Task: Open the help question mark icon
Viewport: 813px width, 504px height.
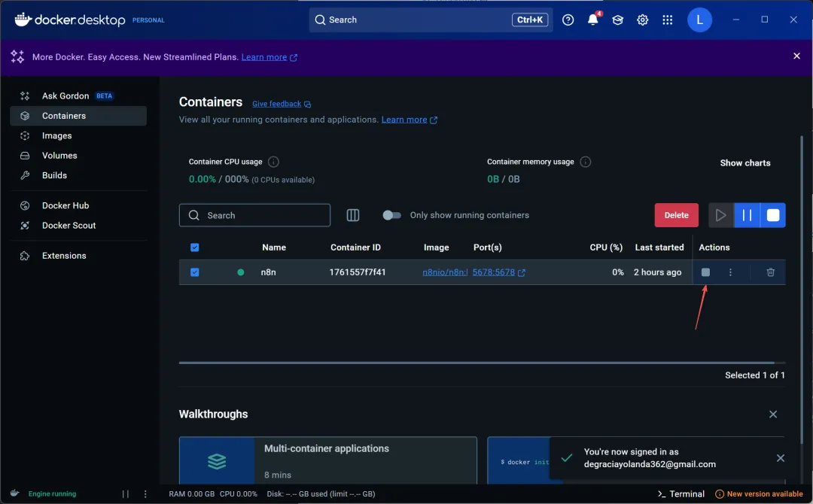Action: pyautogui.click(x=568, y=20)
